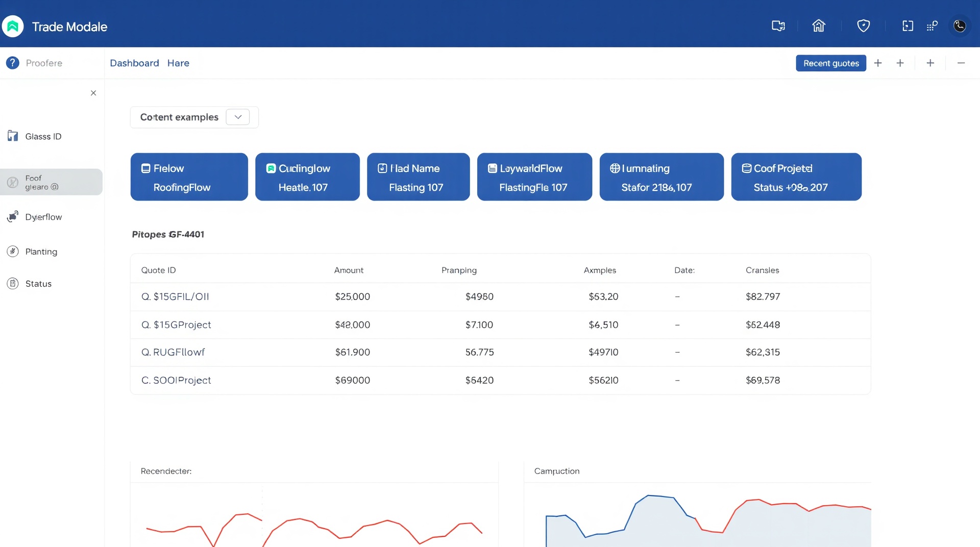Viewport: 980px width, 547px height.
Task: Click Cransles value $69,578
Action: click(763, 380)
